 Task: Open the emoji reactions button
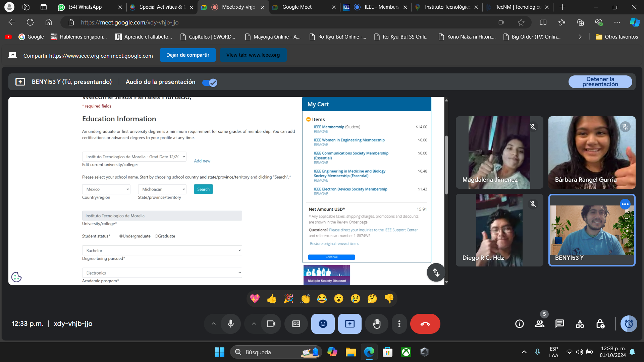323,324
